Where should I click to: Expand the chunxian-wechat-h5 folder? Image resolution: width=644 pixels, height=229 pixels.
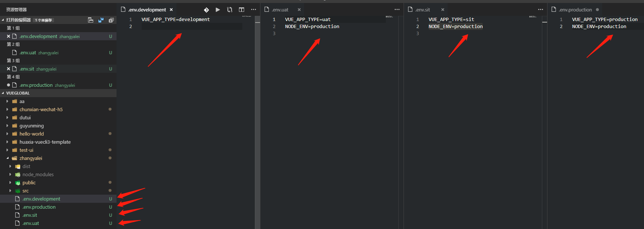7,109
